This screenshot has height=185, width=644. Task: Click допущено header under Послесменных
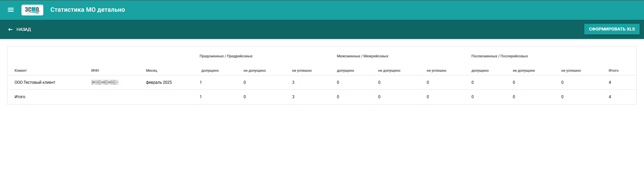tap(480, 71)
